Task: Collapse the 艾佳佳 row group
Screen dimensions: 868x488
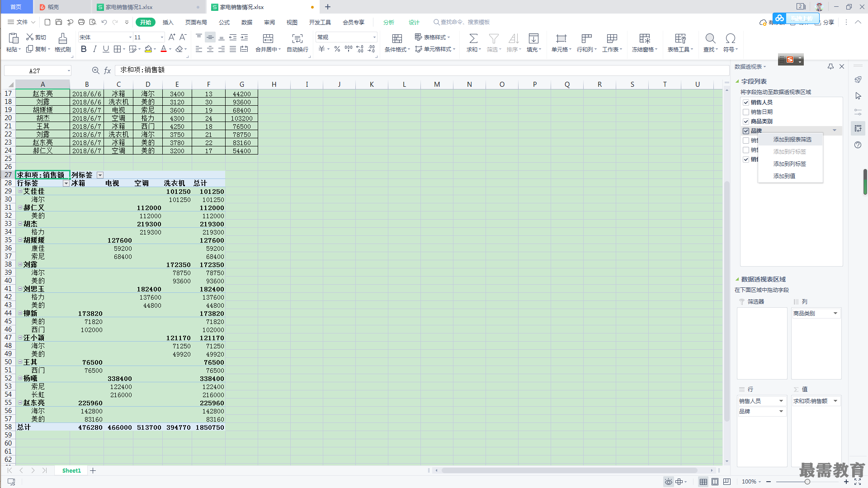Action: (x=20, y=191)
